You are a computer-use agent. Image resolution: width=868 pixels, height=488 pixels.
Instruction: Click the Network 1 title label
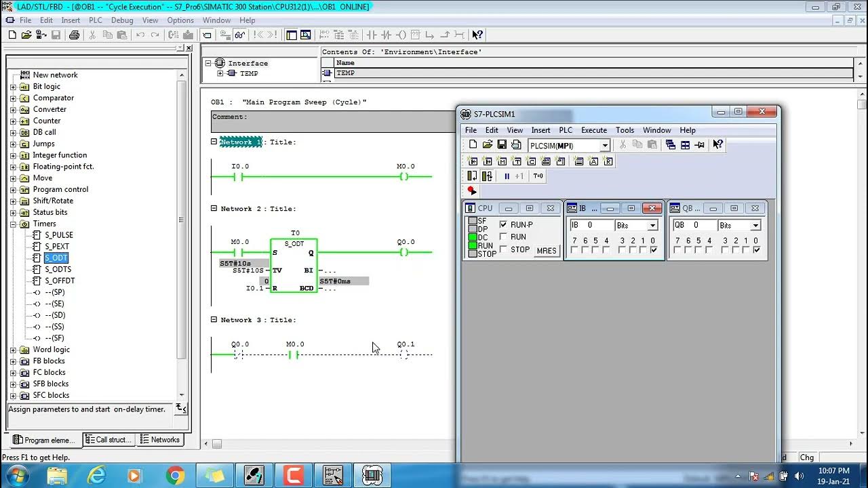click(x=241, y=142)
